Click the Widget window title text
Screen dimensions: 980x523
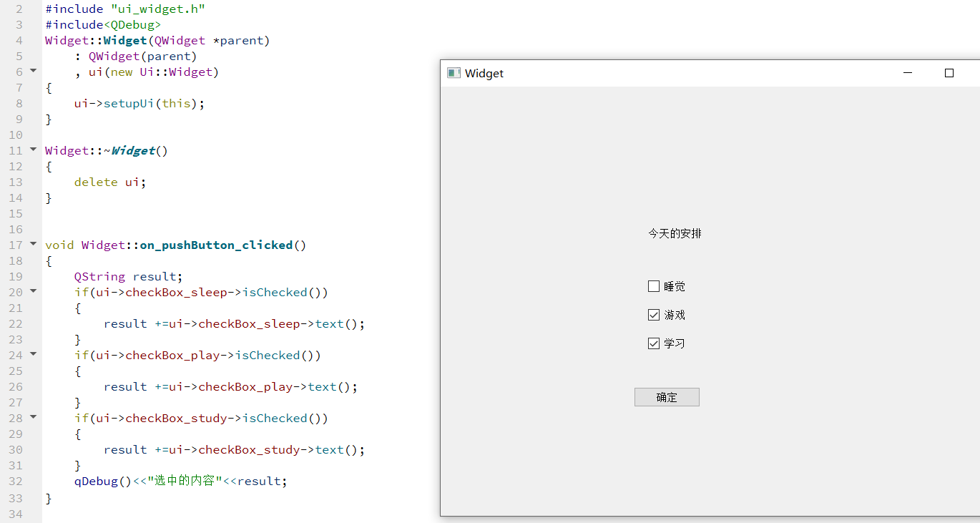point(485,73)
